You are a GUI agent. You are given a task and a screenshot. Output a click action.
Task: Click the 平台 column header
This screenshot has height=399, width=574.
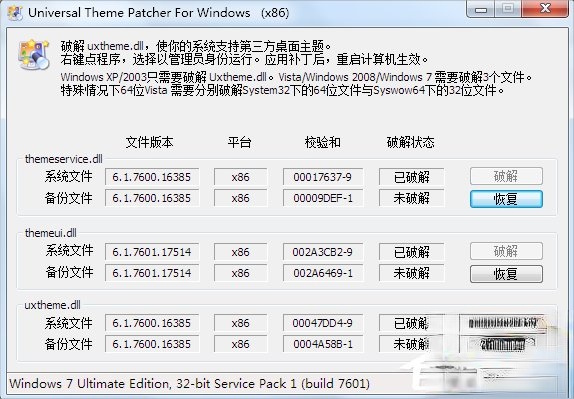pos(239,142)
